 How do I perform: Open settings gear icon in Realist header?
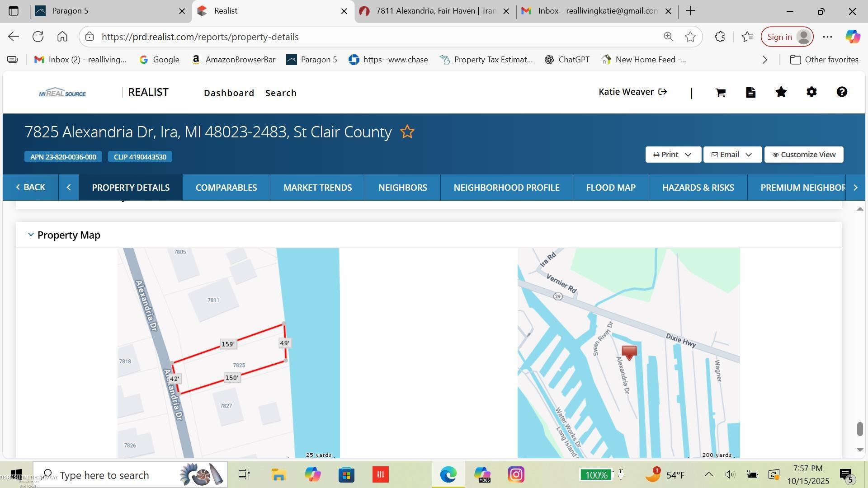(811, 92)
